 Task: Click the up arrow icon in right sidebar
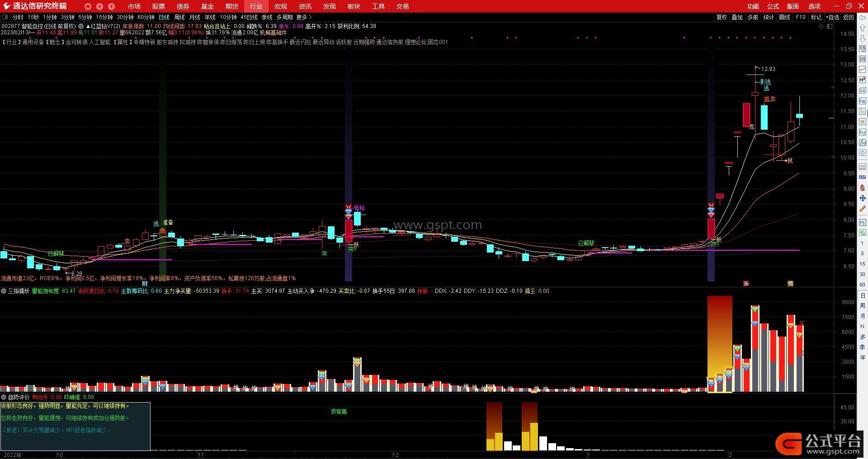click(x=863, y=28)
